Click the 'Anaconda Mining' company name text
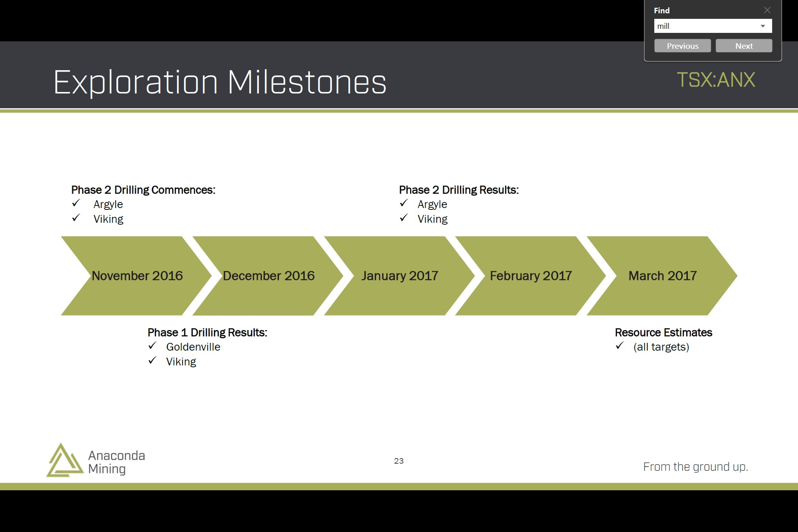The height and width of the screenshot is (532, 798). point(116,462)
